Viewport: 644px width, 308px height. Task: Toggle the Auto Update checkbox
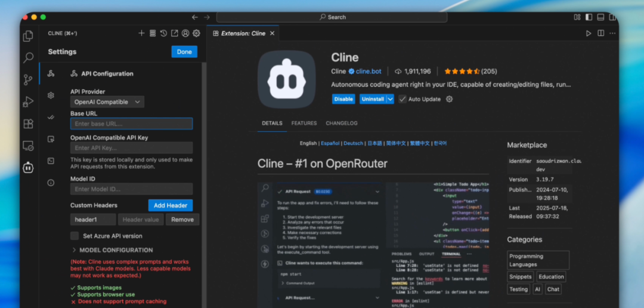pos(402,99)
